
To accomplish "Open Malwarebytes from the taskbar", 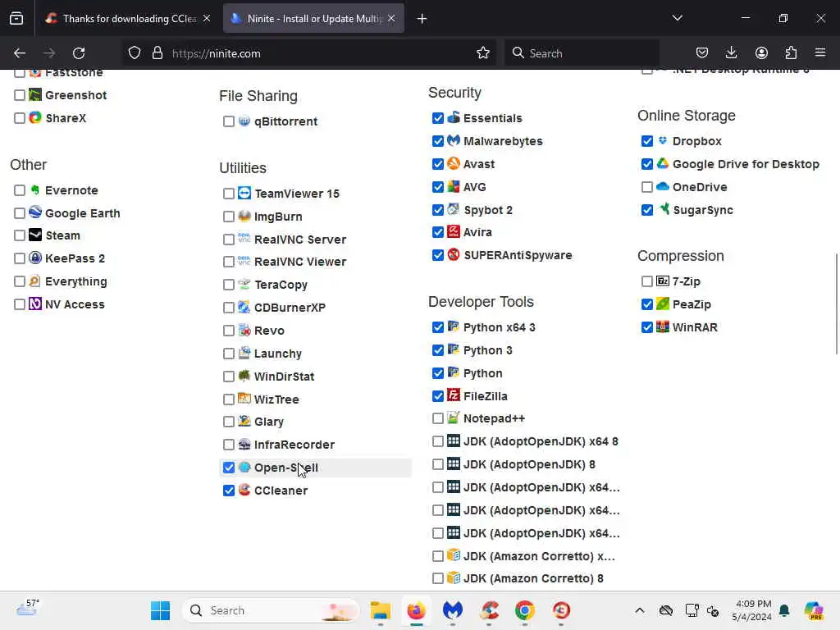I will click(x=453, y=610).
